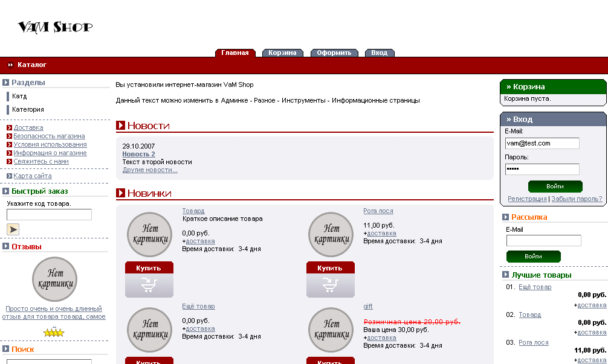Open the gift product link

(368, 306)
